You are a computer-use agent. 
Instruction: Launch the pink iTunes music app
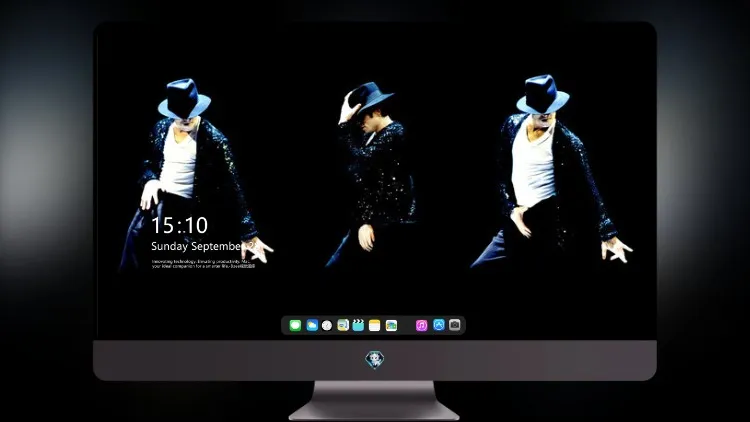click(x=421, y=325)
